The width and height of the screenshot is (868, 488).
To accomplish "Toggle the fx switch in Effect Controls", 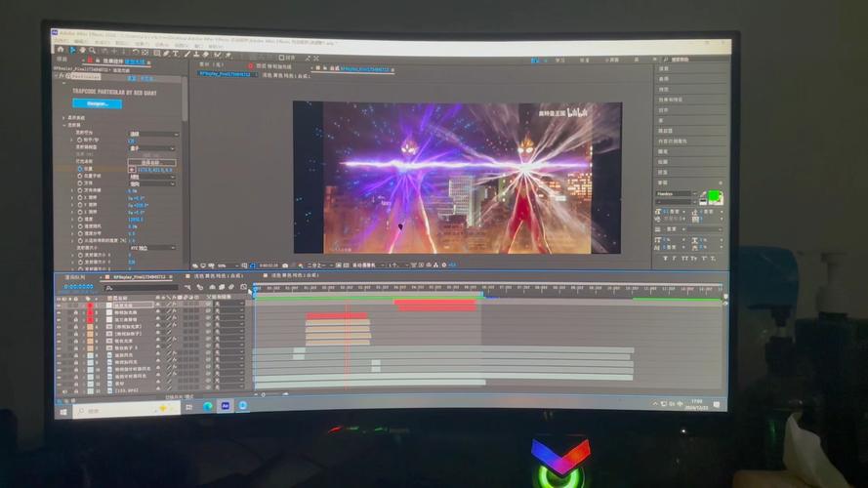I will (x=62, y=76).
